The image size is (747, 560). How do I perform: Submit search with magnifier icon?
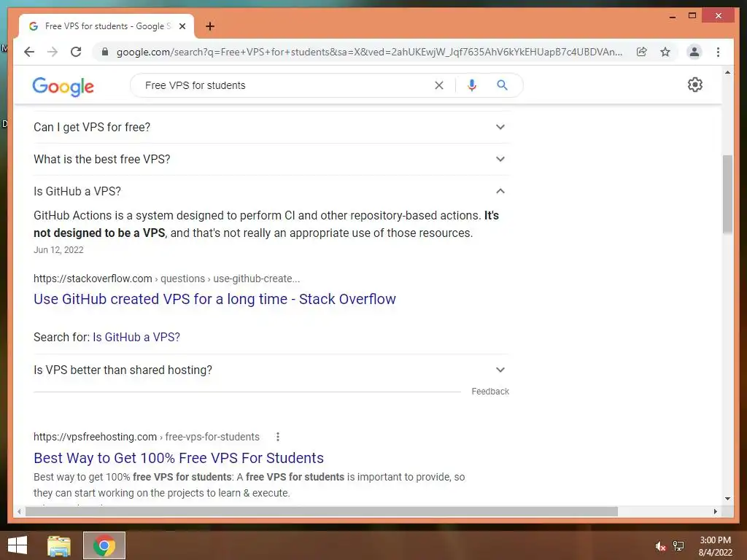[502, 85]
